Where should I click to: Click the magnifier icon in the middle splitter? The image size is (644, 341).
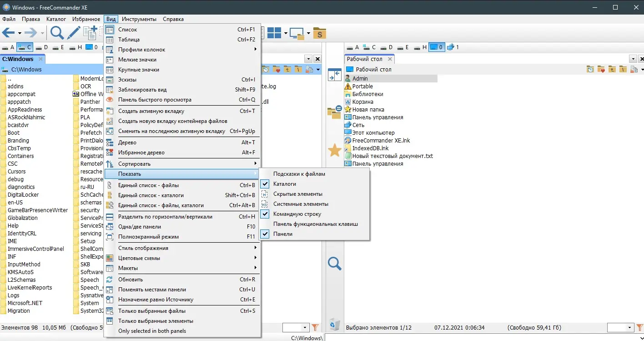tap(335, 263)
